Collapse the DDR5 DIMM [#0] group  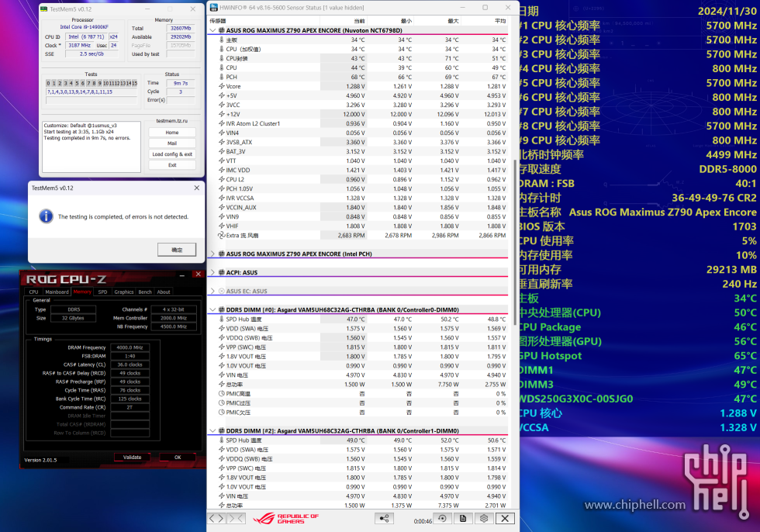point(212,309)
